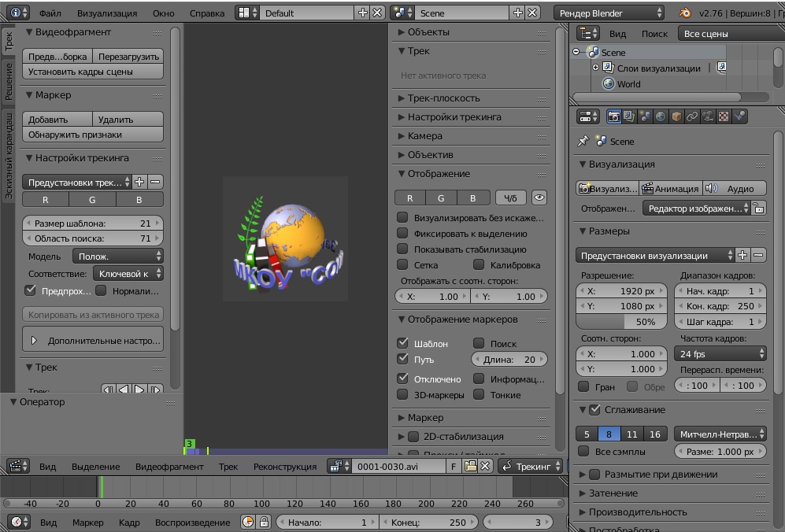Pin the Scene context with pushpin icon
785x532 pixels.
coord(583,142)
